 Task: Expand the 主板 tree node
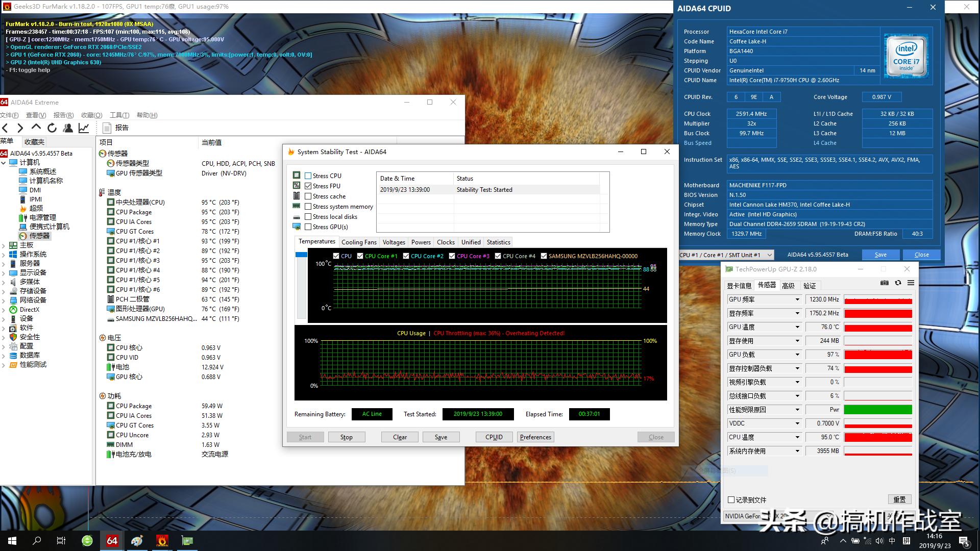pos(4,245)
